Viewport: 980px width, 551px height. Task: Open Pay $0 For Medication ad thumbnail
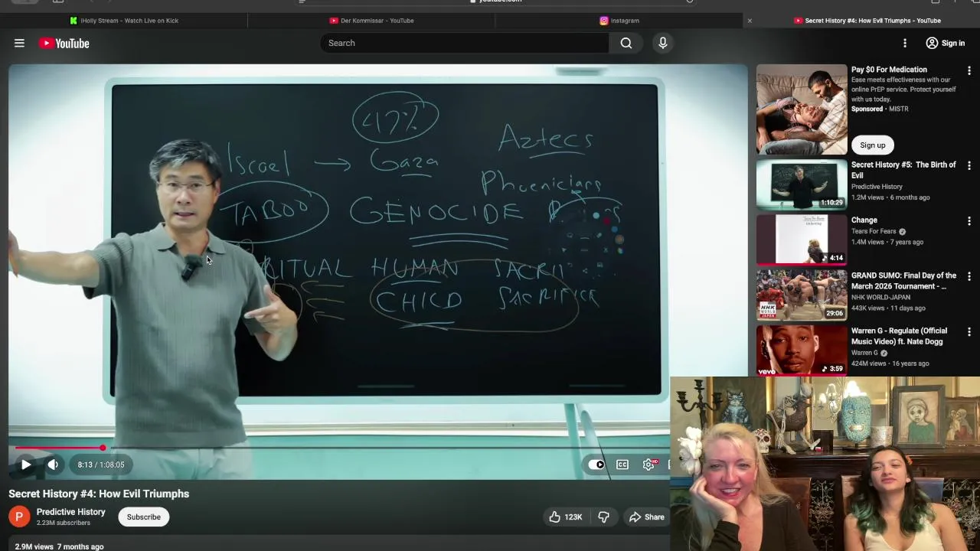click(802, 109)
